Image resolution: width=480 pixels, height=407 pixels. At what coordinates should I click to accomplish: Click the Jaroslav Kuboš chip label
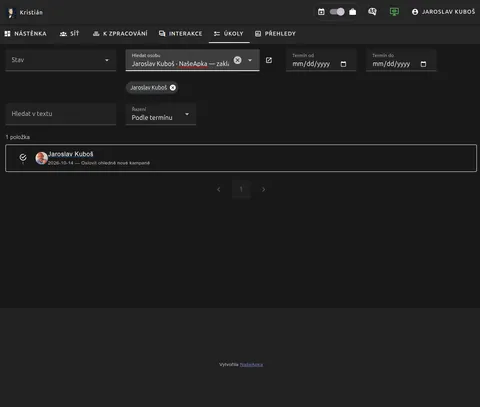148,87
